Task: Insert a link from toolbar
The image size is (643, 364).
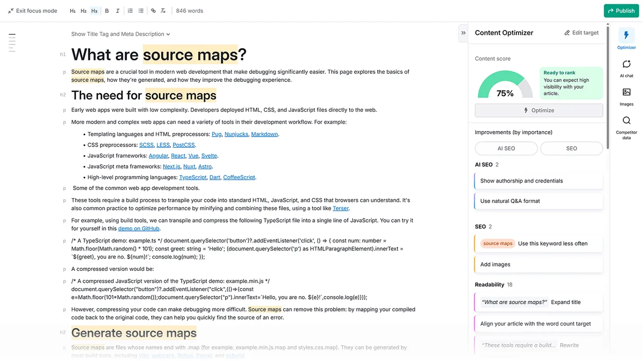Action: (153, 11)
